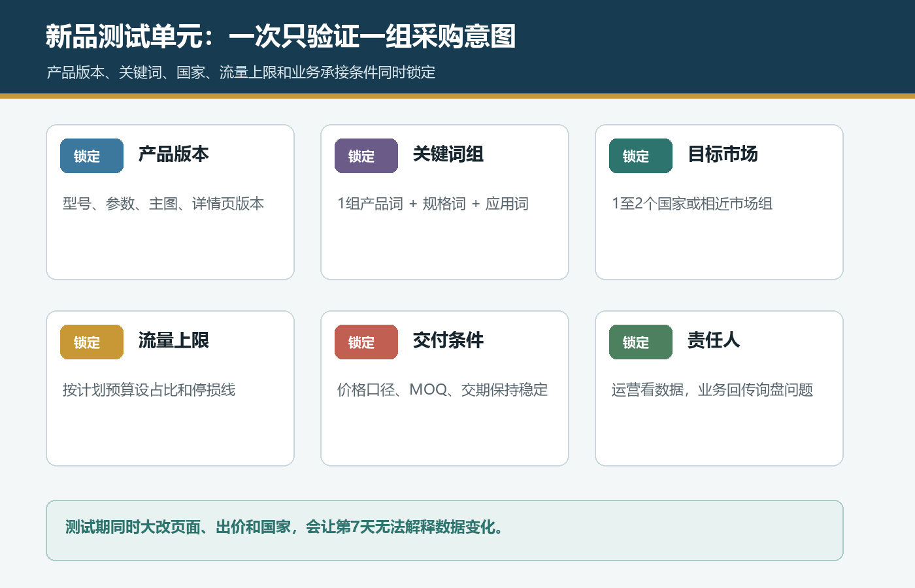Select the 交付条件 card title
The width and height of the screenshot is (915, 588).
click(x=448, y=340)
